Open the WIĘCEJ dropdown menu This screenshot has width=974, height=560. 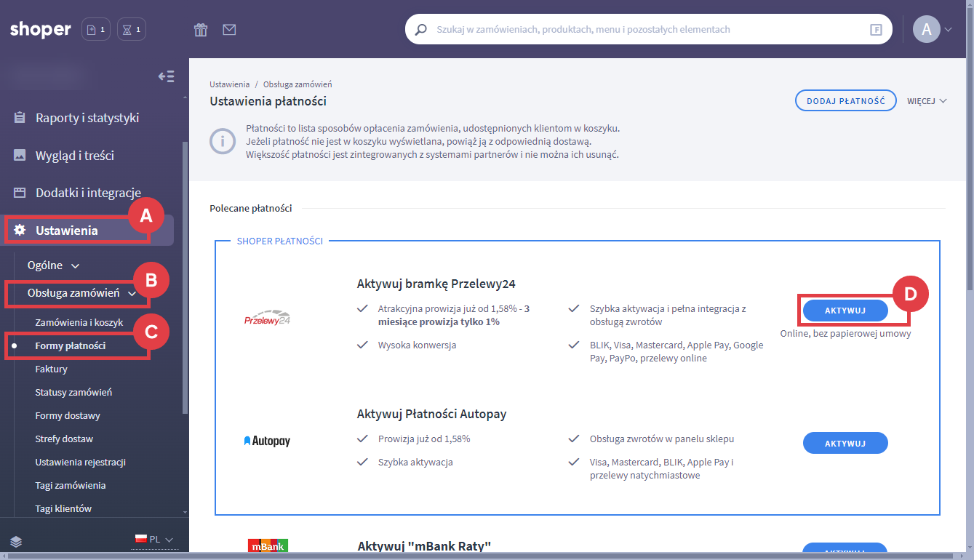[926, 101]
